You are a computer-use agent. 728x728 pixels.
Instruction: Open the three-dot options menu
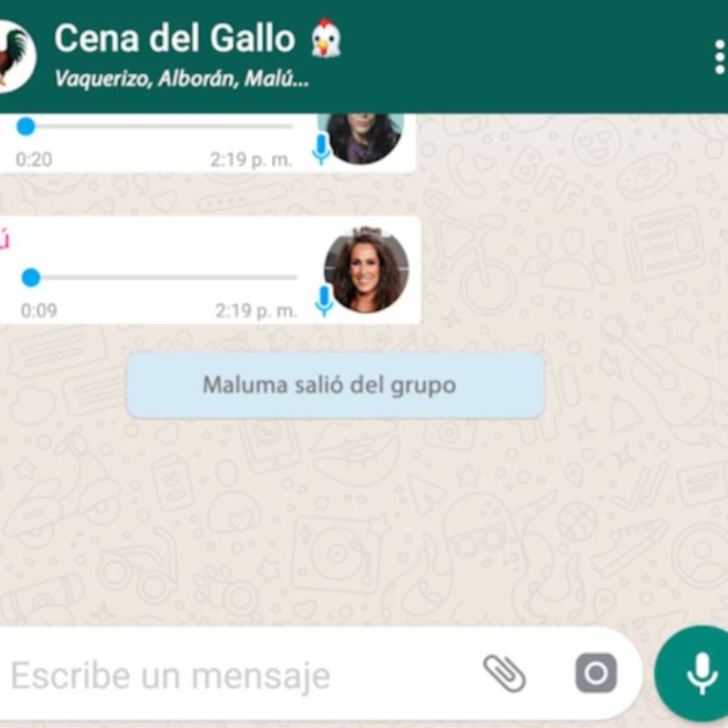pos(720,57)
